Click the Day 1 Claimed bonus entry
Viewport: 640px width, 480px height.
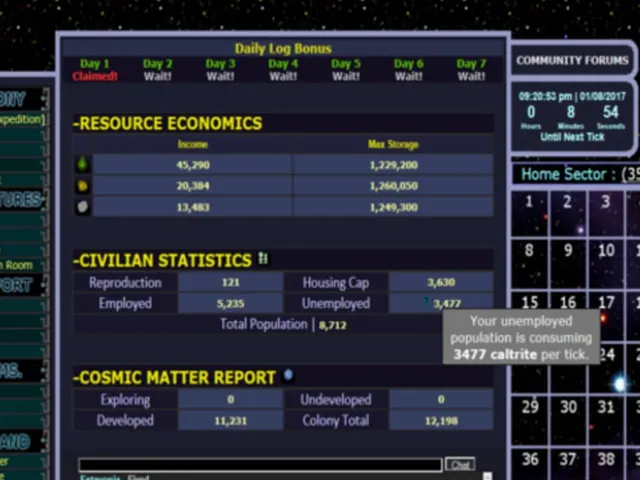pos(95,70)
